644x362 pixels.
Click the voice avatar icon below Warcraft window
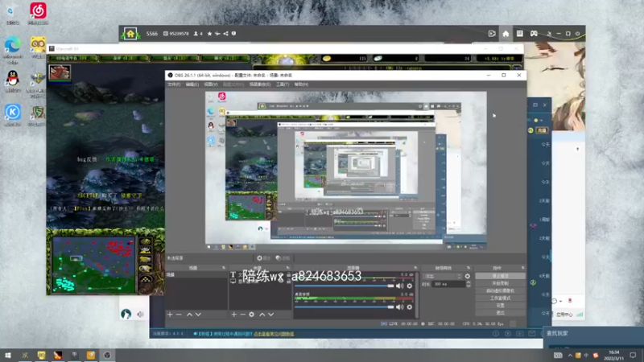coord(126,314)
